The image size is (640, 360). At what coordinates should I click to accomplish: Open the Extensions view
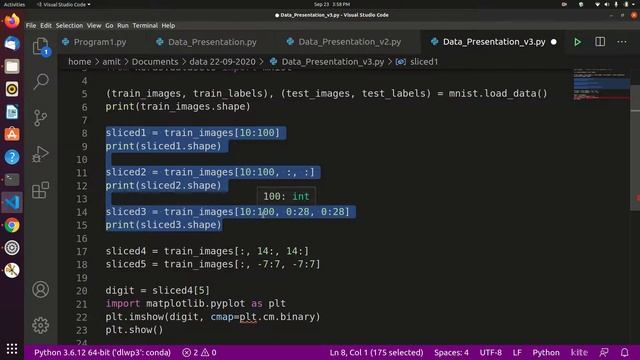pos(40,190)
